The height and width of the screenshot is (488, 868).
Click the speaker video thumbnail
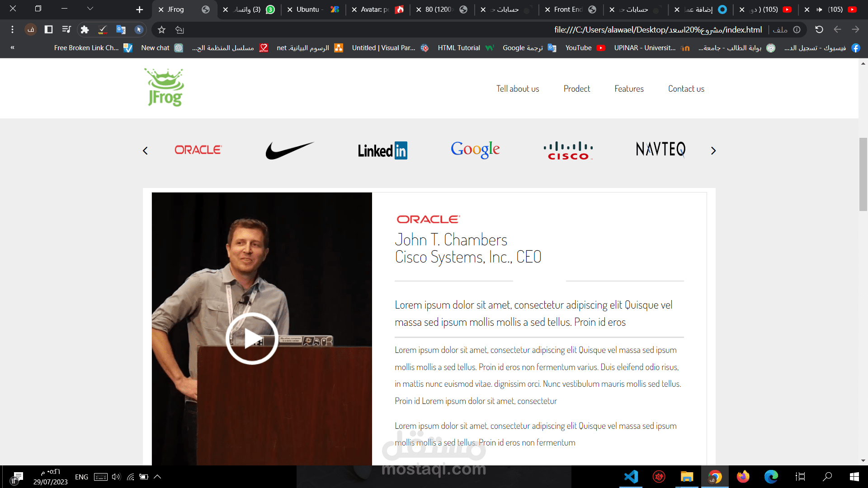(262, 329)
